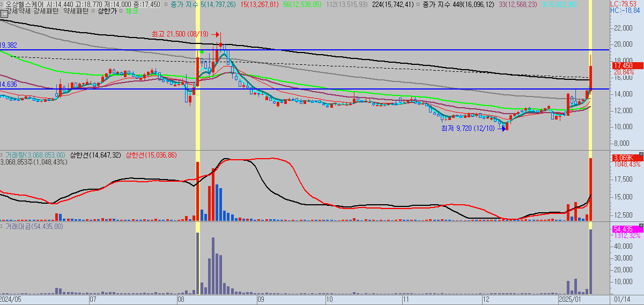Select 거래량(3,068,853,00) indicator label
This screenshot has height=305, width=644.
[35, 155]
